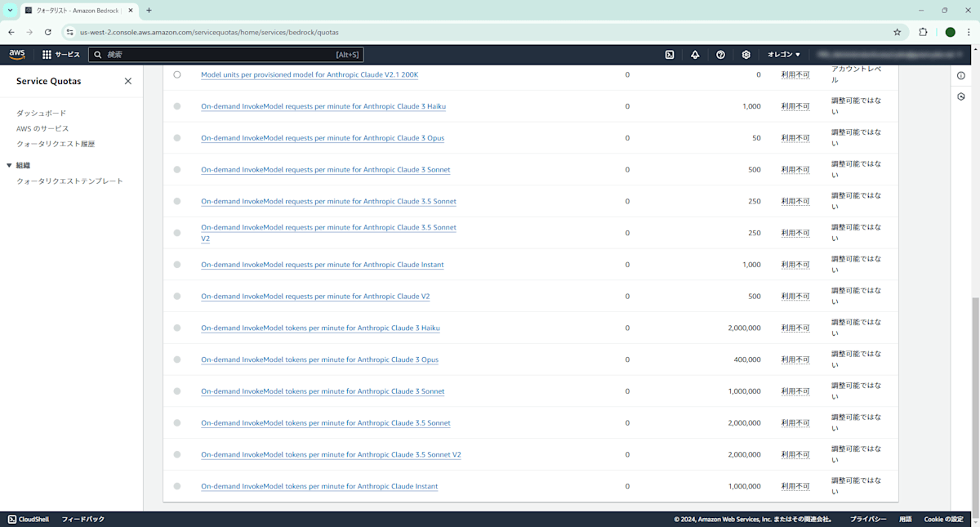The height and width of the screenshot is (527, 980).
Task: Open InvokeModel tokens for Claude 3.5 Sonnet V2
Action: click(331, 454)
